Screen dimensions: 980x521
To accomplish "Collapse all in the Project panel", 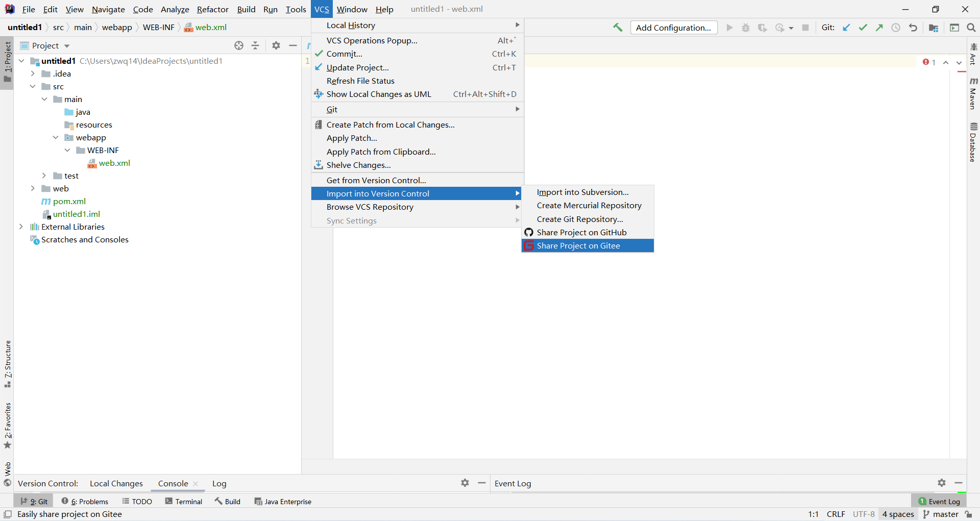I will point(255,45).
